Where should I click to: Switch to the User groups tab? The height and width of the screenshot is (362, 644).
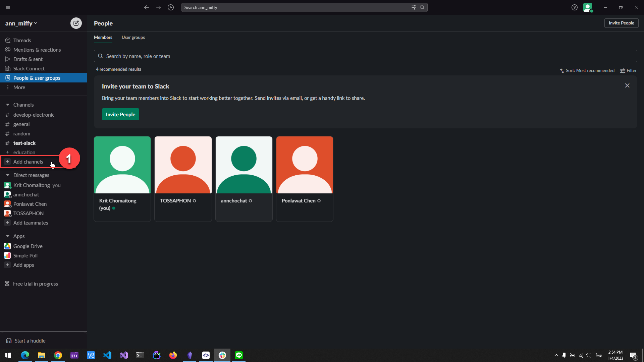coord(133,37)
